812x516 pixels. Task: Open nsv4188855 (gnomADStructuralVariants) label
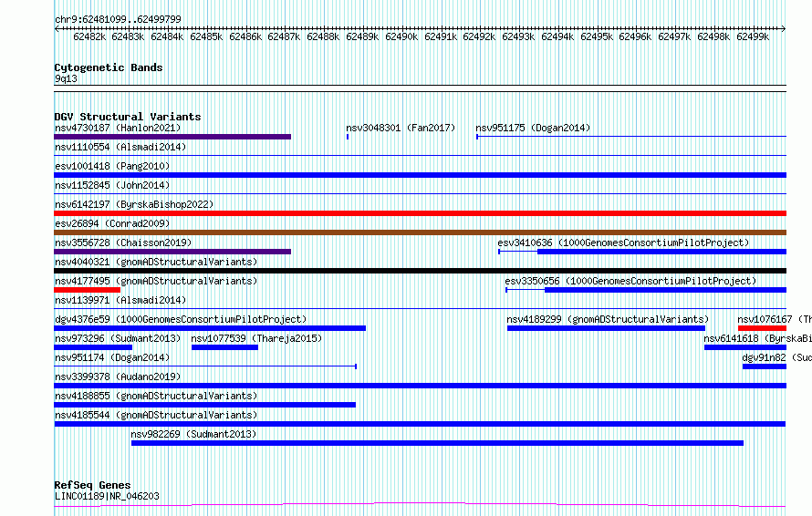156,396
